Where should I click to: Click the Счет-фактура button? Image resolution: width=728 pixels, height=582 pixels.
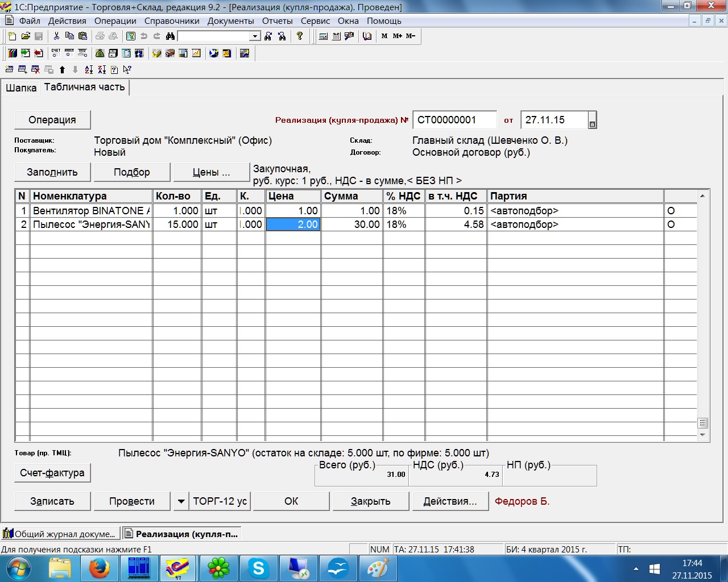(x=52, y=473)
